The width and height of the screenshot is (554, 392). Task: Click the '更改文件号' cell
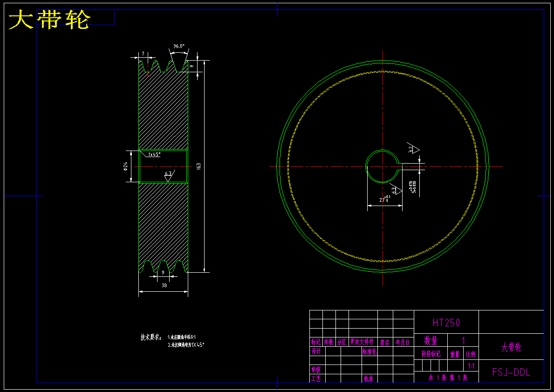(x=362, y=342)
